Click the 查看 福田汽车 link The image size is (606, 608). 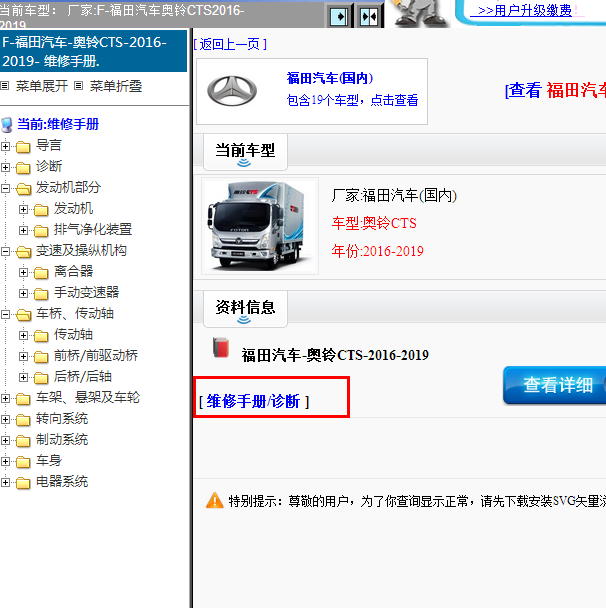click(x=555, y=90)
